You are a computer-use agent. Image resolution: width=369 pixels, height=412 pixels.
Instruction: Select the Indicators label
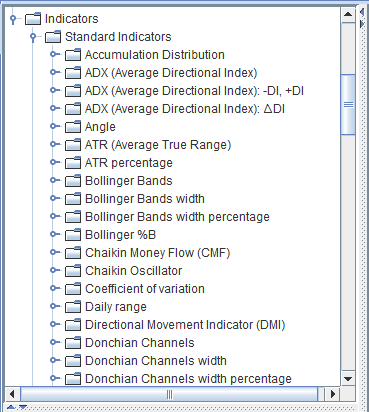(x=72, y=19)
